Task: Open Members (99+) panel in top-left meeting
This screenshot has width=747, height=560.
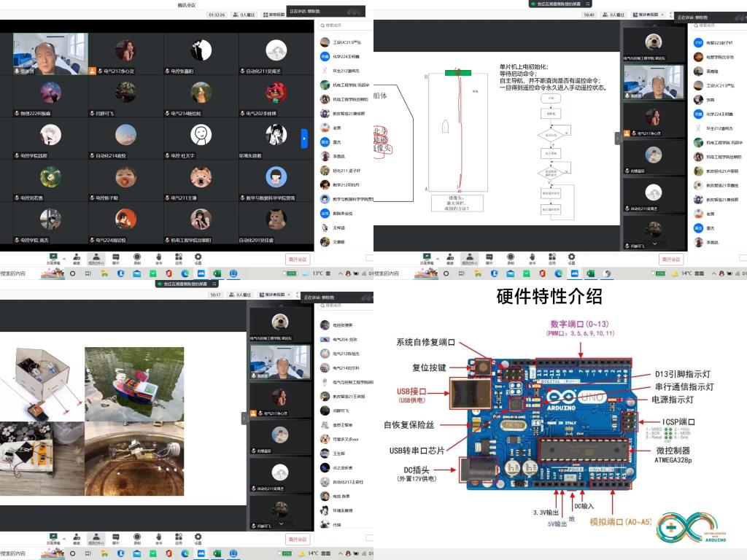Action: [x=96, y=258]
